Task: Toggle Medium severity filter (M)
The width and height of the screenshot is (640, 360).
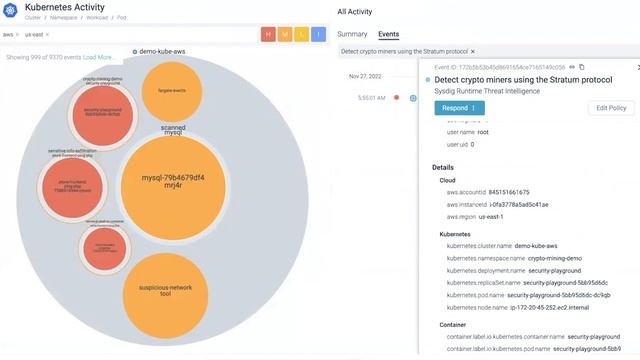Action: 285,34
